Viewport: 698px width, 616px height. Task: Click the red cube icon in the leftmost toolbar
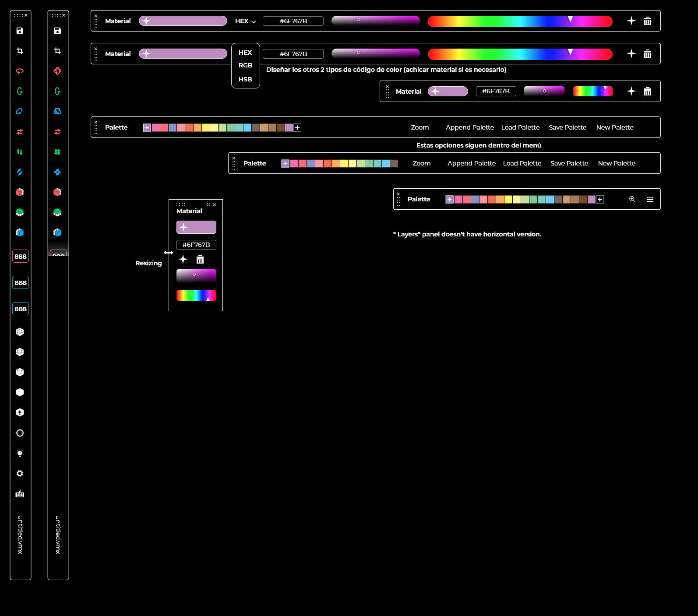pos(20,192)
